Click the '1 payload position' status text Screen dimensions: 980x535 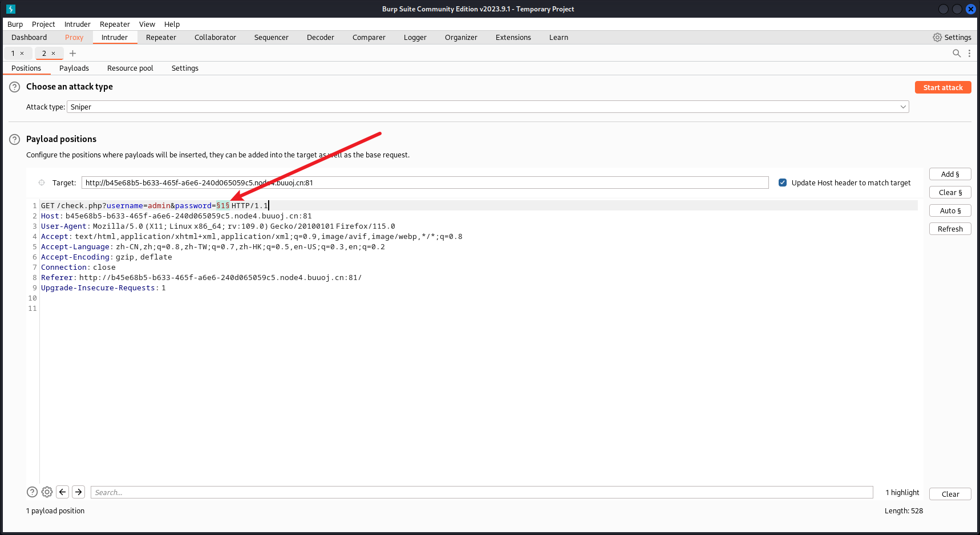click(55, 510)
